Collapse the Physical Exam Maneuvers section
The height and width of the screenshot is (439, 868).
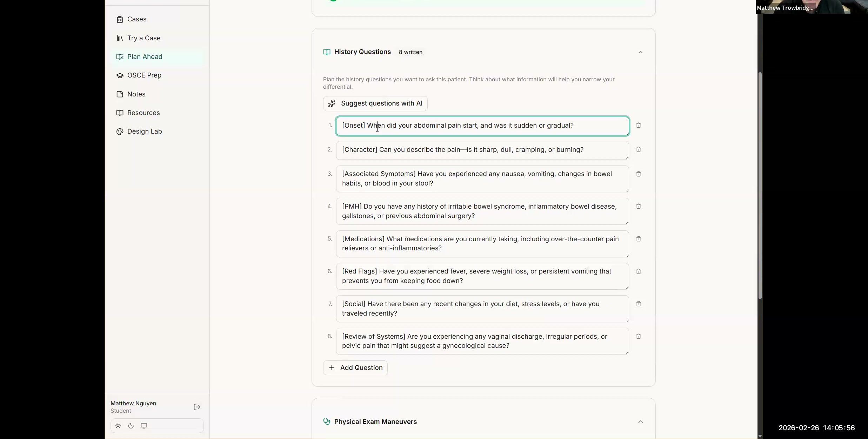pyautogui.click(x=640, y=421)
